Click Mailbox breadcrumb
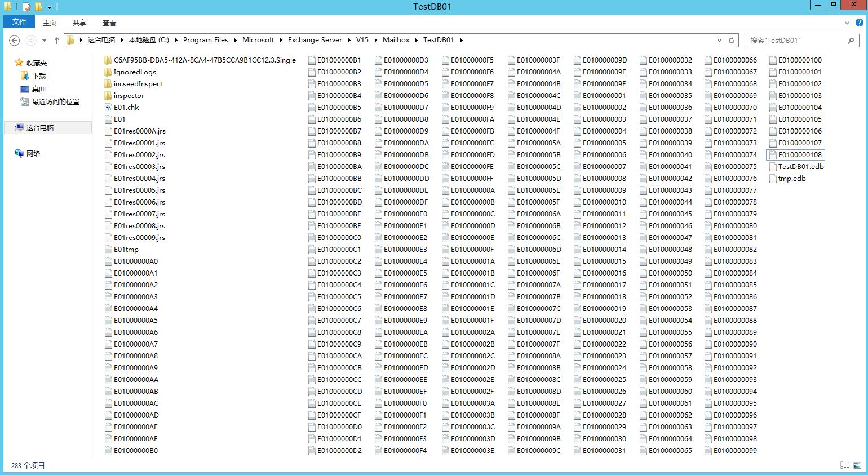The image size is (868, 475). click(396, 40)
